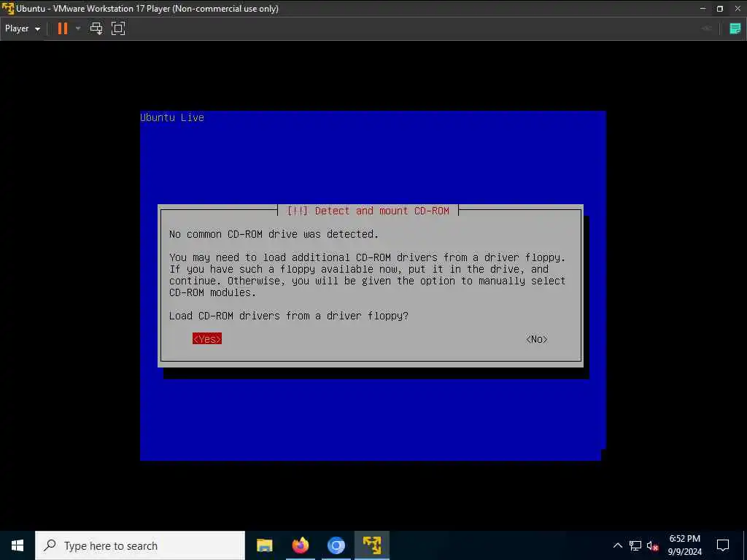The width and height of the screenshot is (747, 560).
Task: Restore down the VMware window
Action: [720, 9]
